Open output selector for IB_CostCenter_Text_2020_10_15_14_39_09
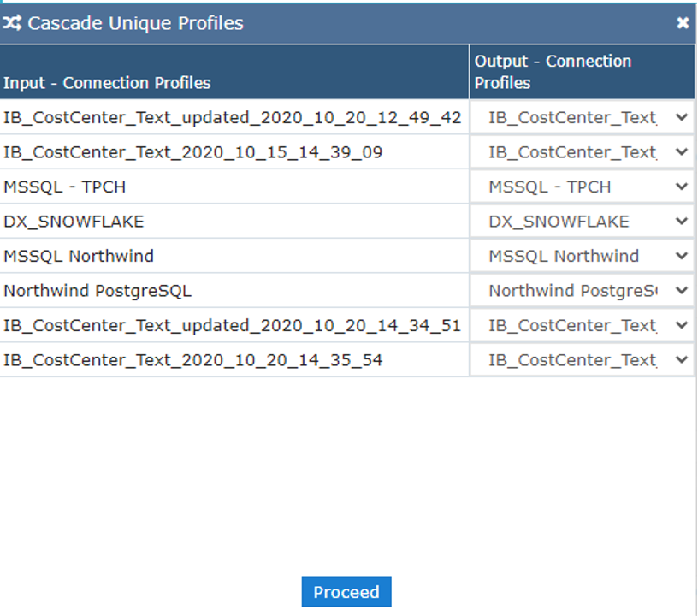This screenshot has width=698, height=616. (x=680, y=152)
